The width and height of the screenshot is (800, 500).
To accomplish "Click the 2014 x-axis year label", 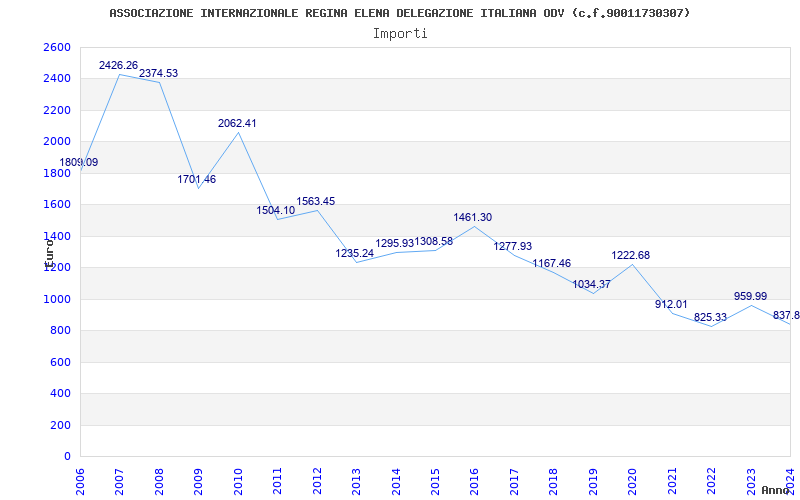I will pyautogui.click(x=395, y=482).
